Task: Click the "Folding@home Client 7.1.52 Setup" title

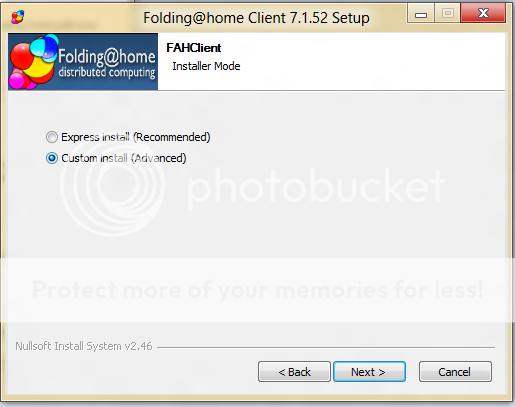Action: [256, 18]
